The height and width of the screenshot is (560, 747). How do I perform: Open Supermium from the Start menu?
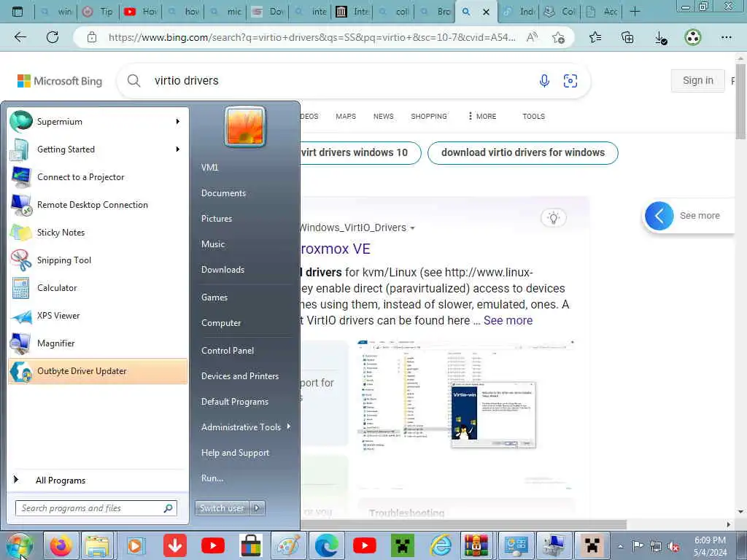(98, 122)
